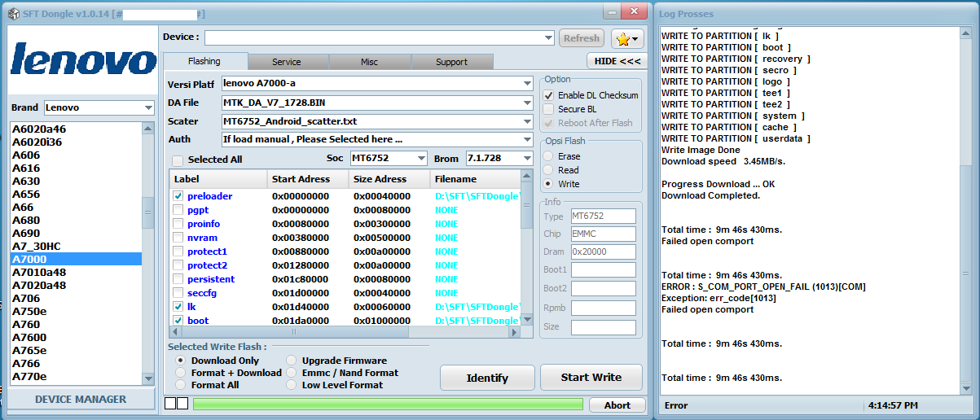
Task: Choose Format All mode
Action: click(x=181, y=385)
